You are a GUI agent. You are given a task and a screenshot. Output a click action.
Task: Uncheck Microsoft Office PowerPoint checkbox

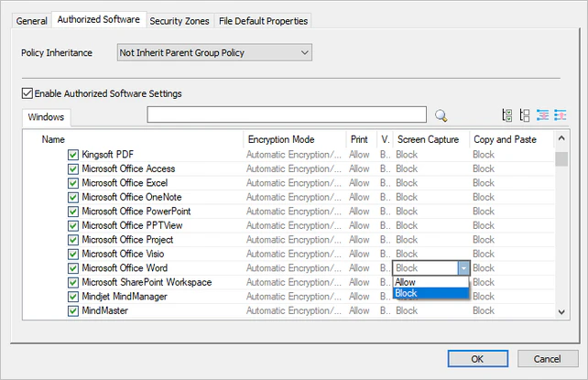(x=73, y=212)
